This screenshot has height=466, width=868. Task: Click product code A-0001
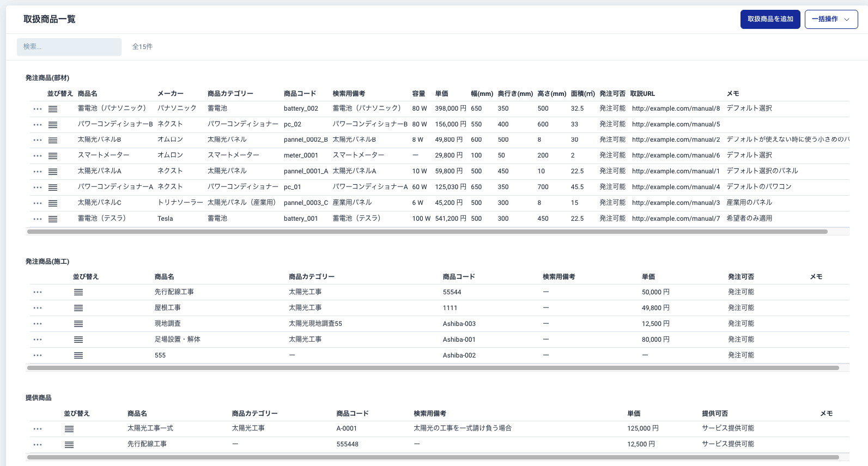(x=347, y=428)
